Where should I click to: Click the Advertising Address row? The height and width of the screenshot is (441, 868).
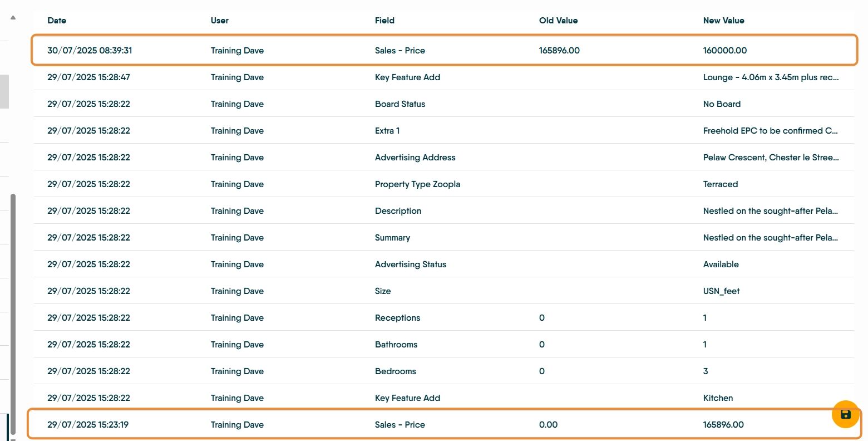tap(443, 157)
